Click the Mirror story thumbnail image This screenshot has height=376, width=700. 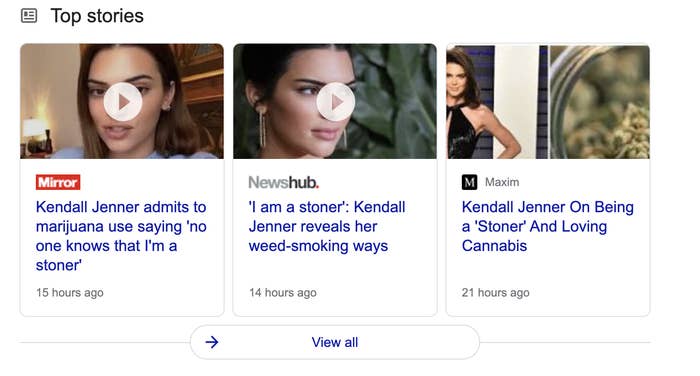coord(122,101)
